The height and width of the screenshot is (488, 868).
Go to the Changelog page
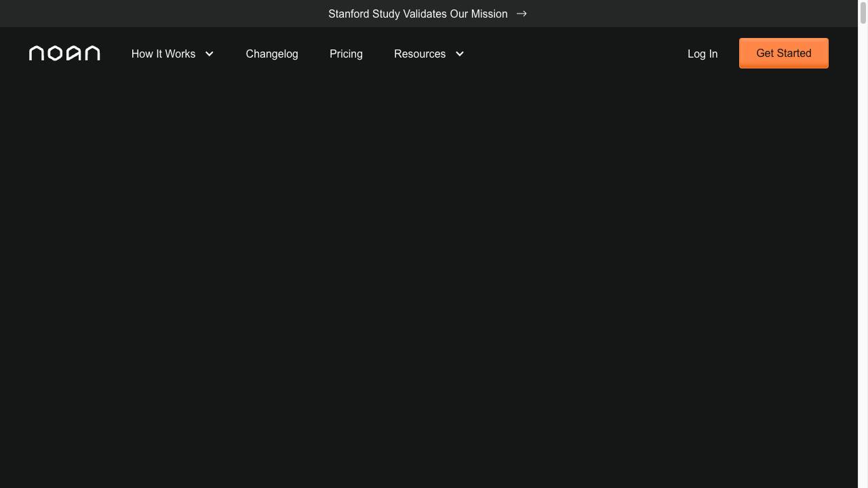coord(272,54)
